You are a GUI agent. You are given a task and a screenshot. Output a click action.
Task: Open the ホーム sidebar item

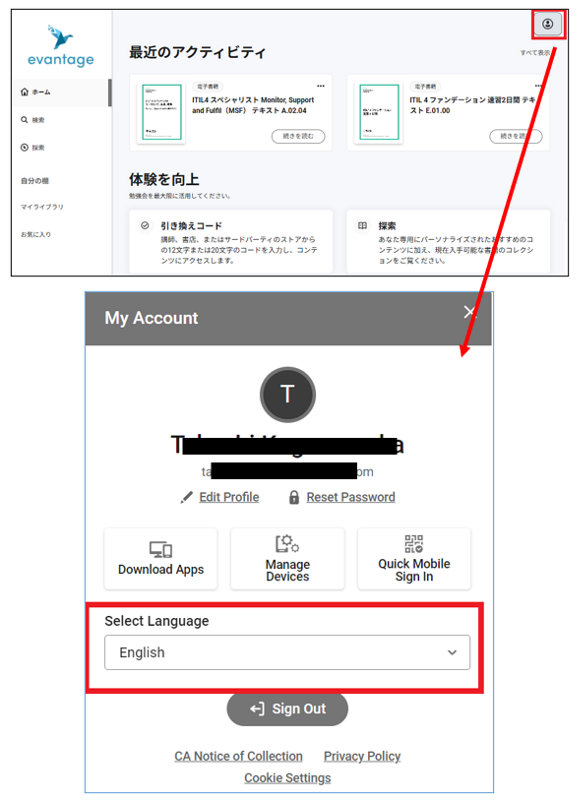pos(60,92)
